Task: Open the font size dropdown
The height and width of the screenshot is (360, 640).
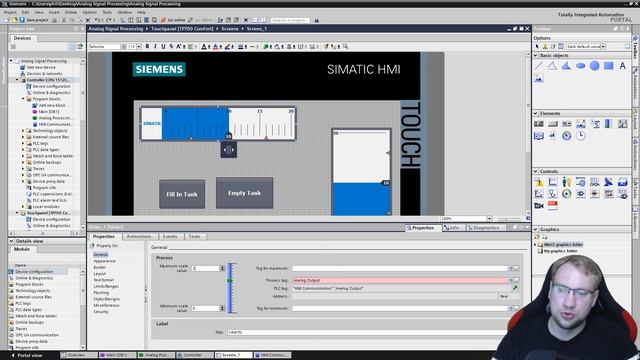Action: pyautogui.click(x=139, y=47)
